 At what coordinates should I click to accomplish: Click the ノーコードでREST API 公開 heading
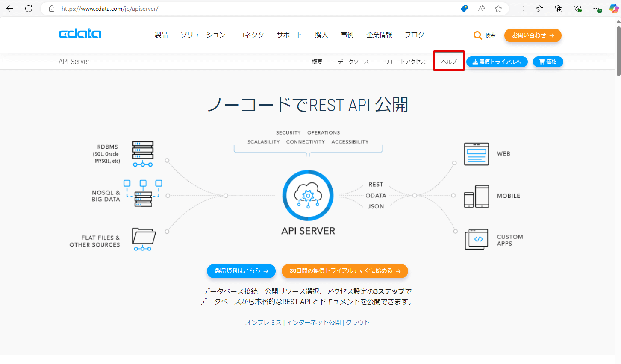308,105
